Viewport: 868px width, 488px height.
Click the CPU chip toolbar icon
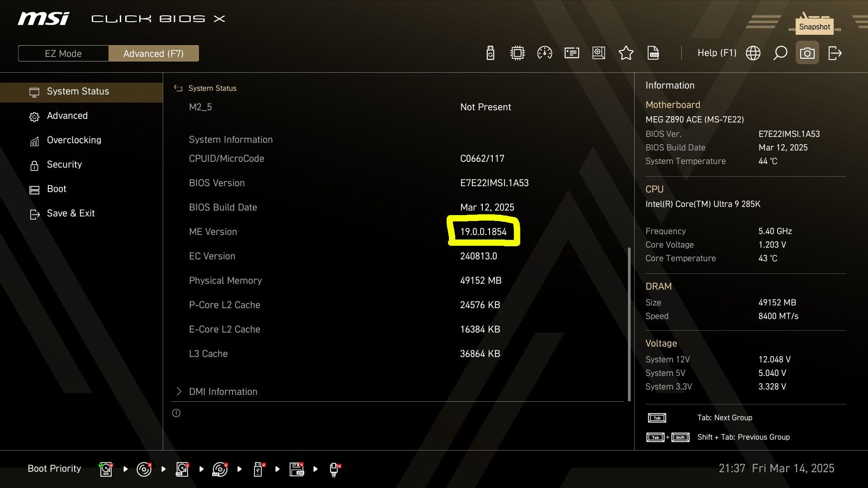click(518, 53)
